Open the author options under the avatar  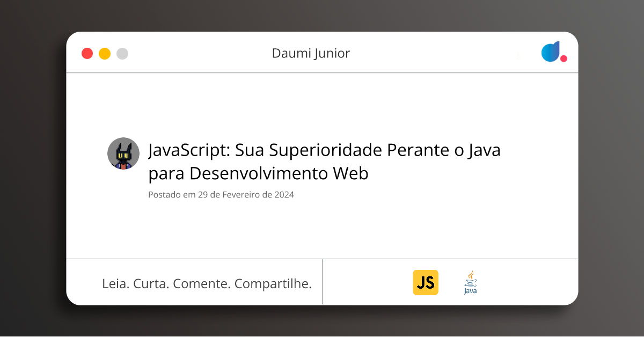[123, 153]
